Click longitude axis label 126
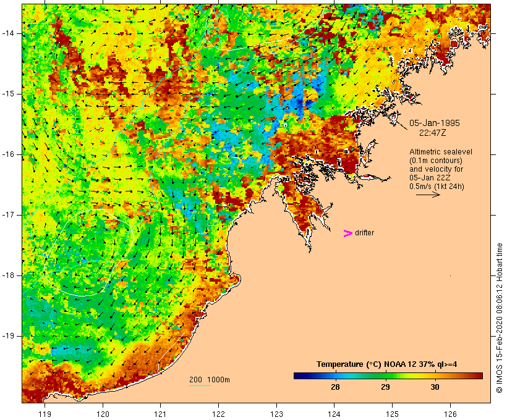The image size is (507, 420). (450, 414)
